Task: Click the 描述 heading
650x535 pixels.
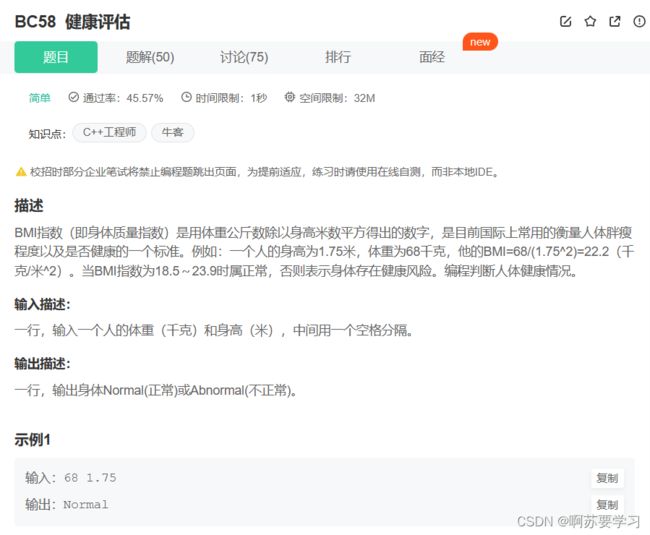Action: click(x=29, y=206)
